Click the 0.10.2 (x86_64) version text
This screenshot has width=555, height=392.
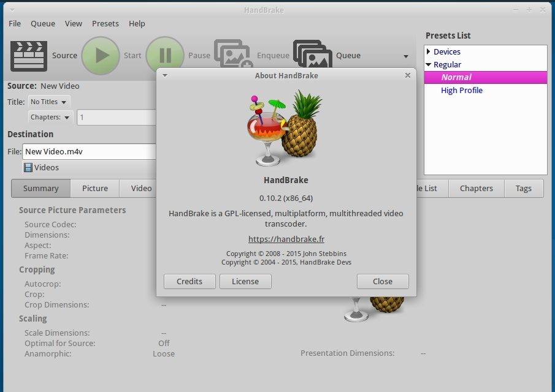tap(286, 198)
